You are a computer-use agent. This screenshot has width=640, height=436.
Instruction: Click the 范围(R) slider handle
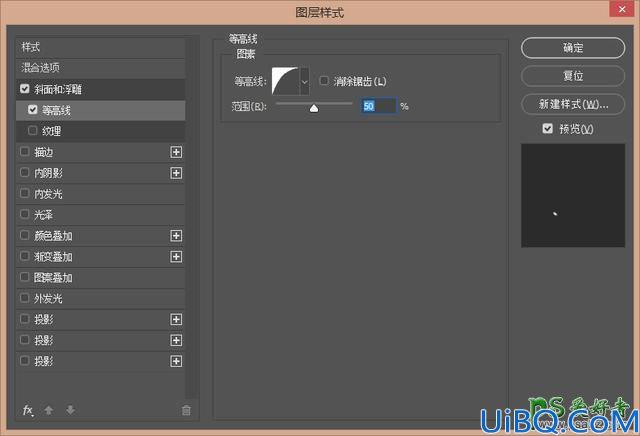313,108
